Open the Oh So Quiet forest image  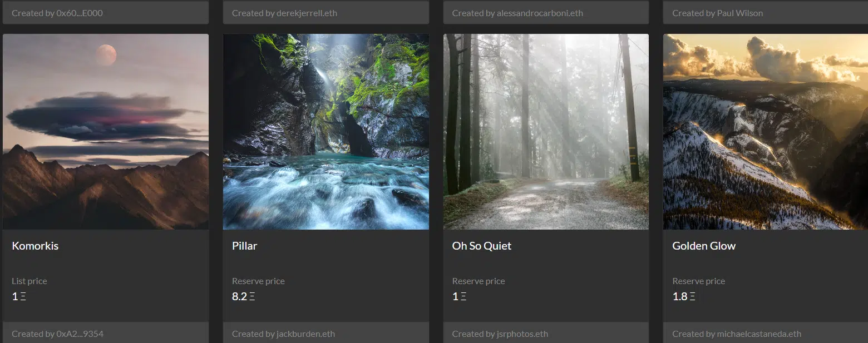coord(546,132)
